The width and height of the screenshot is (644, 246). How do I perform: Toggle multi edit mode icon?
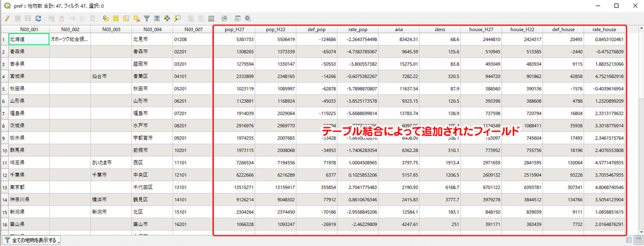coord(18,18)
